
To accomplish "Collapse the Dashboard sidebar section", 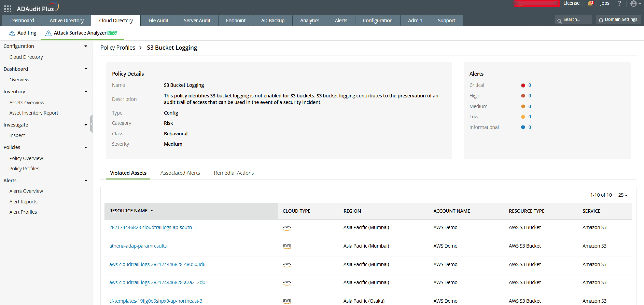I will click(x=86, y=69).
